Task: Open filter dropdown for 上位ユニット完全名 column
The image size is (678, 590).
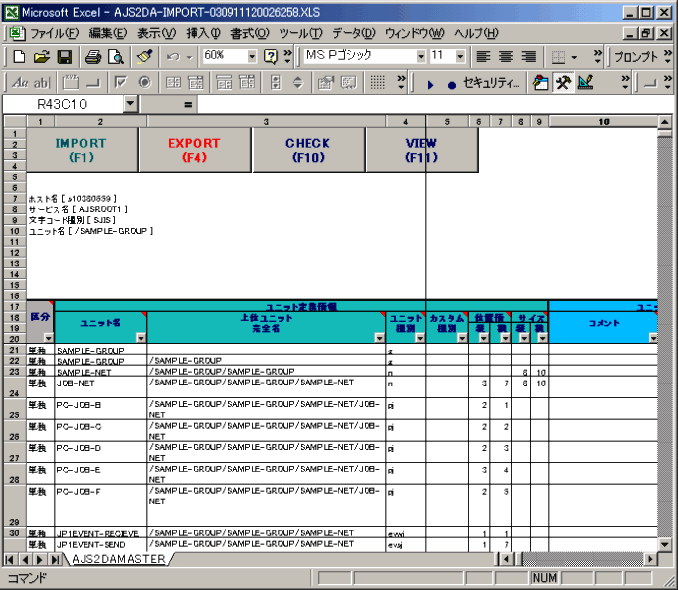Action: (x=380, y=338)
